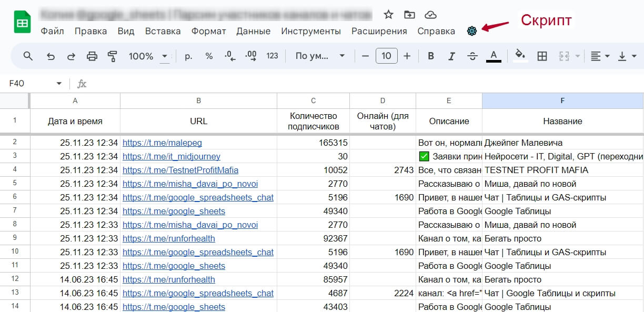
Task: Undo the last action
Action: point(51,56)
